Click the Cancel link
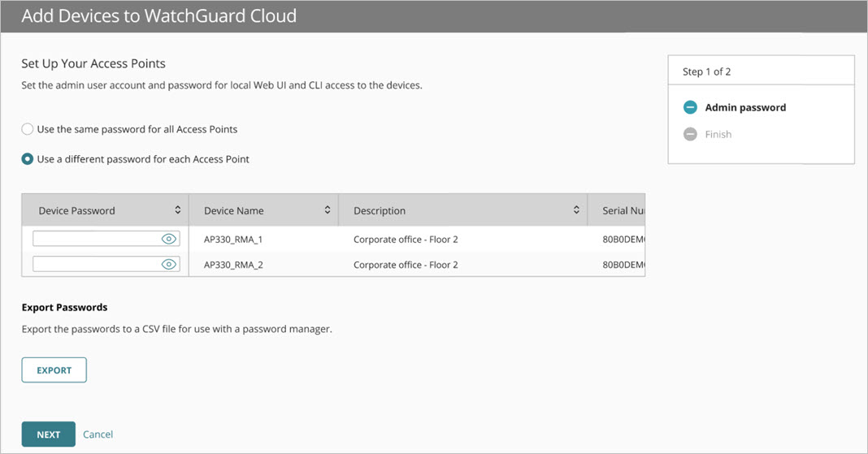This screenshot has height=454, width=868. (x=98, y=435)
